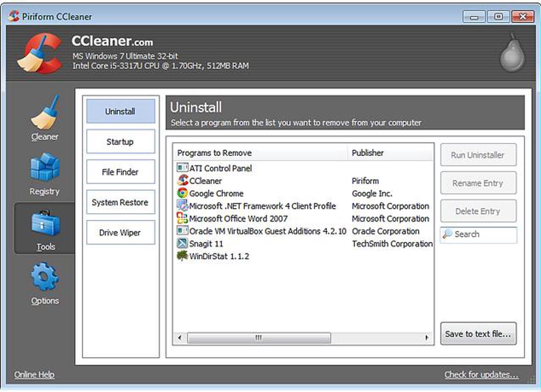Screen dimensions: 541x392
Task: Click the Piriform publisher cell
Action: [x=365, y=181]
